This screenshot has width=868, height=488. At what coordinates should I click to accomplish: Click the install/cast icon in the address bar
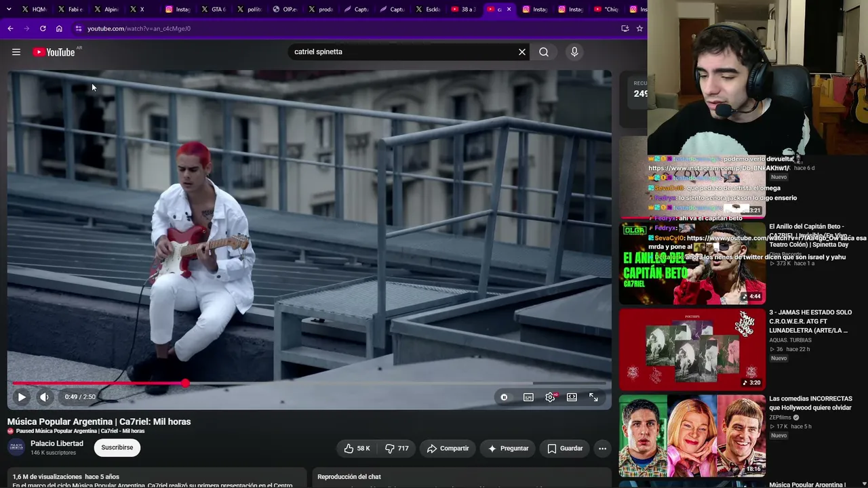[x=625, y=28]
